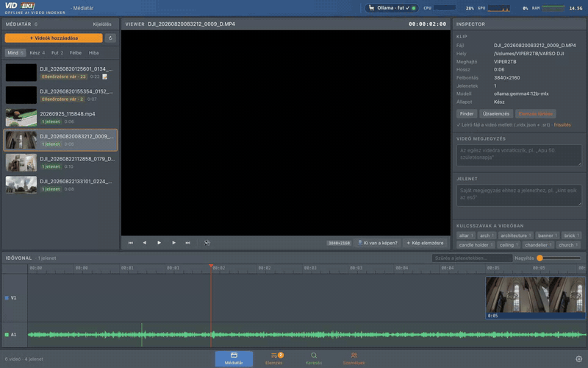Toggle the A1 audio track square
This screenshot has width=588, height=368.
coord(7,335)
